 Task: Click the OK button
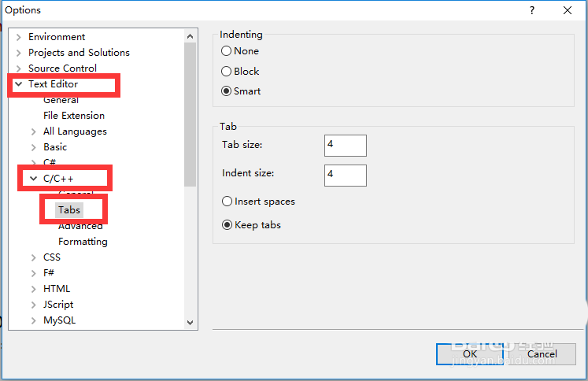point(469,354)
